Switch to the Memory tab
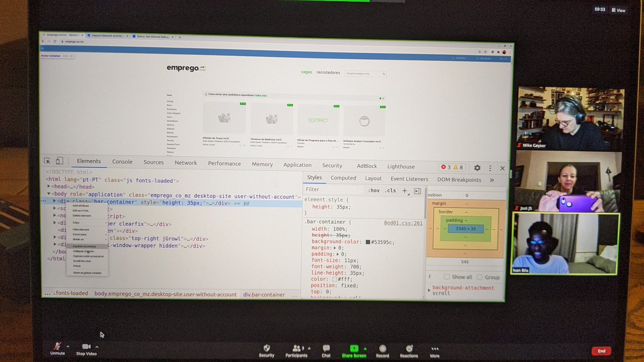 tap(262, 164)
